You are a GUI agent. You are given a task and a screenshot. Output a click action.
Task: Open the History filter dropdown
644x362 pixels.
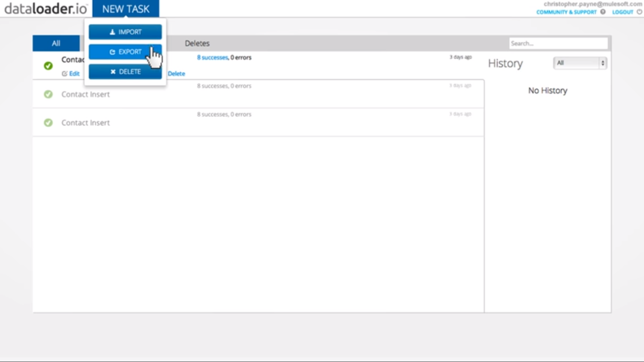click(580, 63)
